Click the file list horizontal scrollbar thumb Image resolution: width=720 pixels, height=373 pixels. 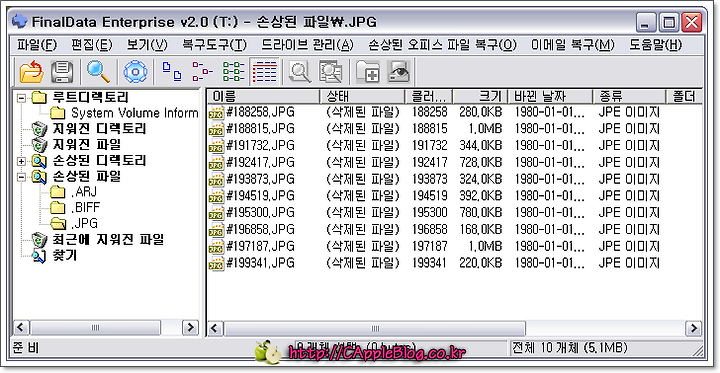click(x=375, y=329)
